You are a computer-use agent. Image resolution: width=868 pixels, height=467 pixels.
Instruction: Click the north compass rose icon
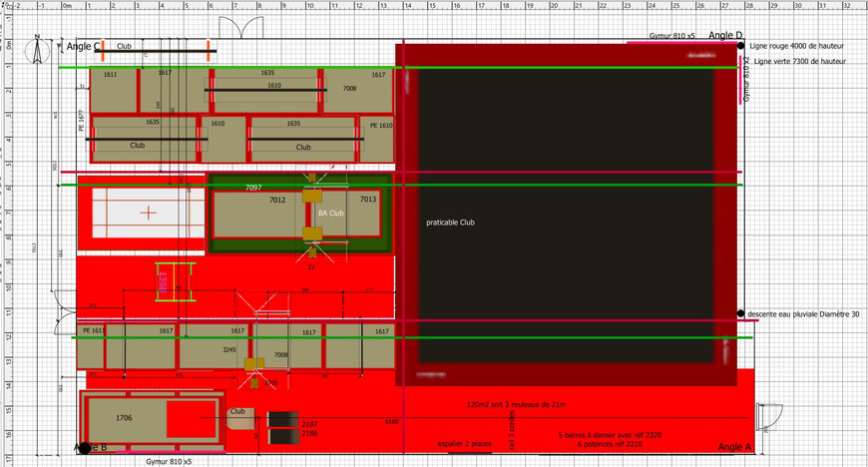click(38, 50)
